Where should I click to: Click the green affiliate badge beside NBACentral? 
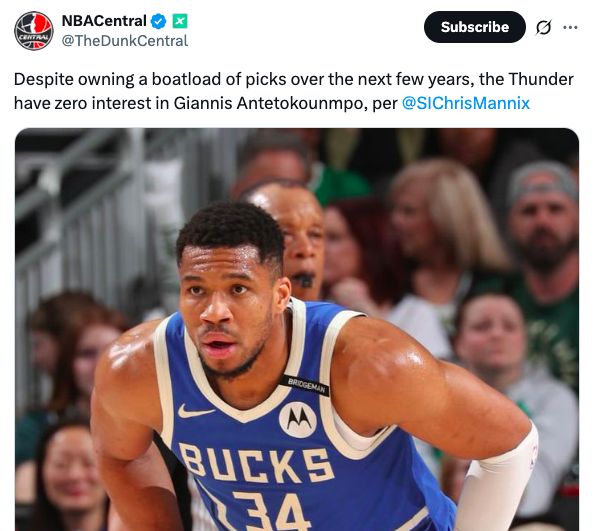pos(180,21)
